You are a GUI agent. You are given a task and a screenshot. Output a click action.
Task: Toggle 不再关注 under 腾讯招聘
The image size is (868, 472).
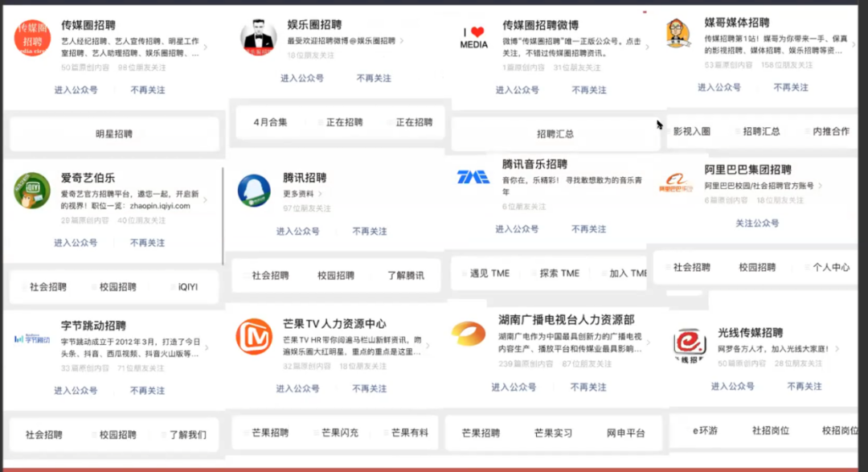click(370, 232)
